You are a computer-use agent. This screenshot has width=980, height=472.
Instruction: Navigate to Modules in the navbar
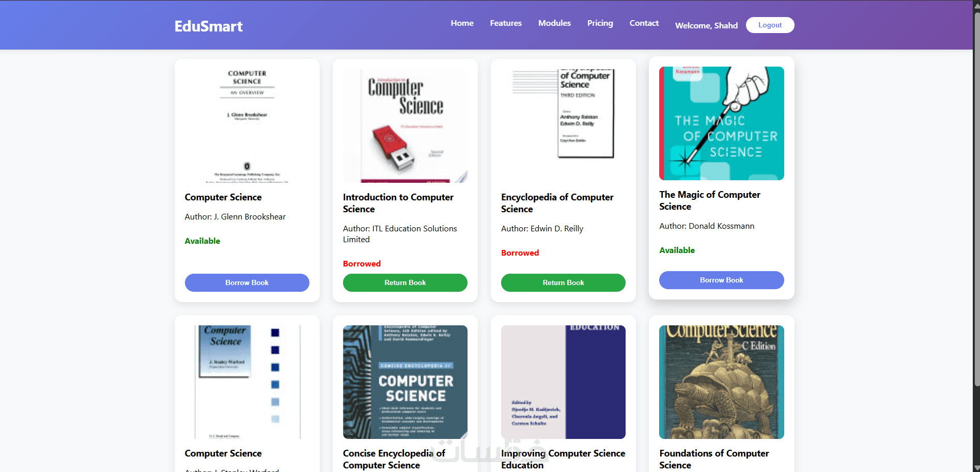tap(554, 23)
